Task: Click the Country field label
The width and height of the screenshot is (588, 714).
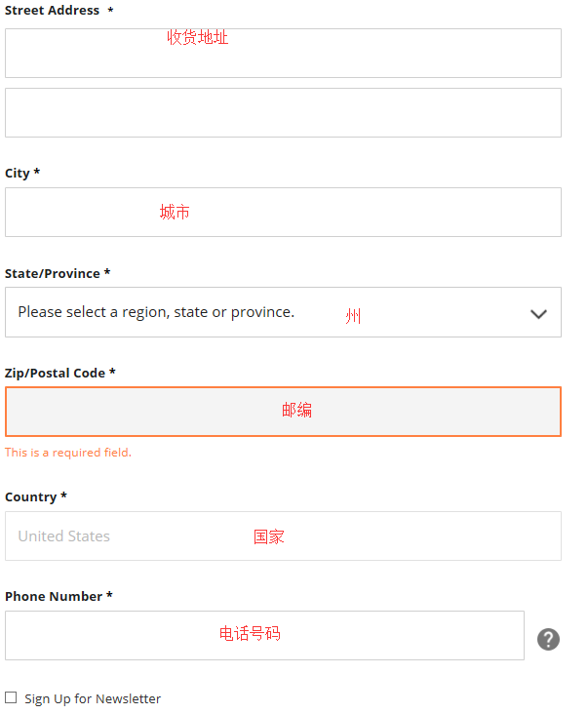Action: [31, 496]
